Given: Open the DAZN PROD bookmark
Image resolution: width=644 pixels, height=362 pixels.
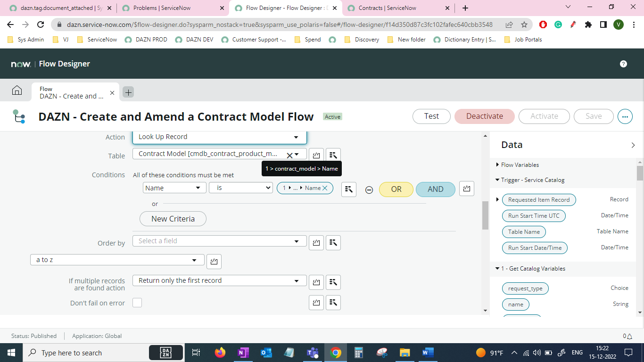Looking at the screenshot, I should tap(146, 40).
